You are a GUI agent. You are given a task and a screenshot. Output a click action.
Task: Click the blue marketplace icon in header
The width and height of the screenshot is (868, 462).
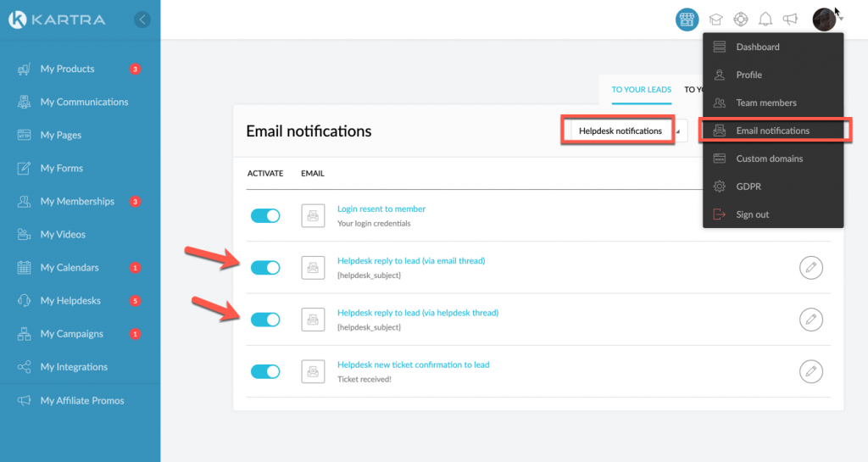coord(687,19)
